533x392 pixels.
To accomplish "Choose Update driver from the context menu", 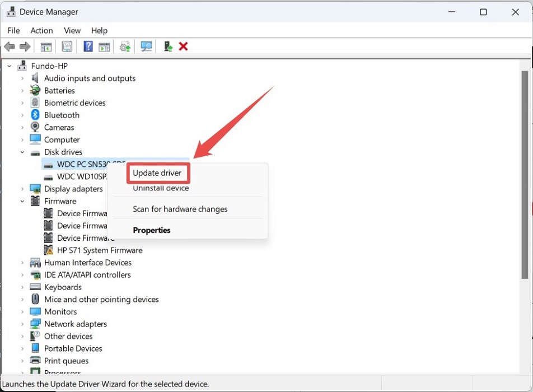I will pyautogui.click(x=158, y=173).
